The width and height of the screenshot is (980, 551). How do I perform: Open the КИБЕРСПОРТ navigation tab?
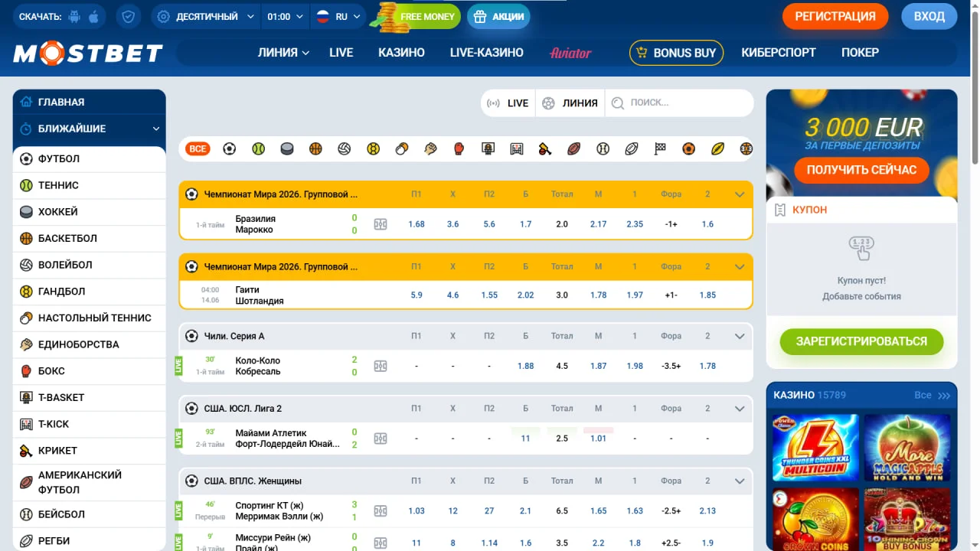pyautogui.click(x=779, y=53)
